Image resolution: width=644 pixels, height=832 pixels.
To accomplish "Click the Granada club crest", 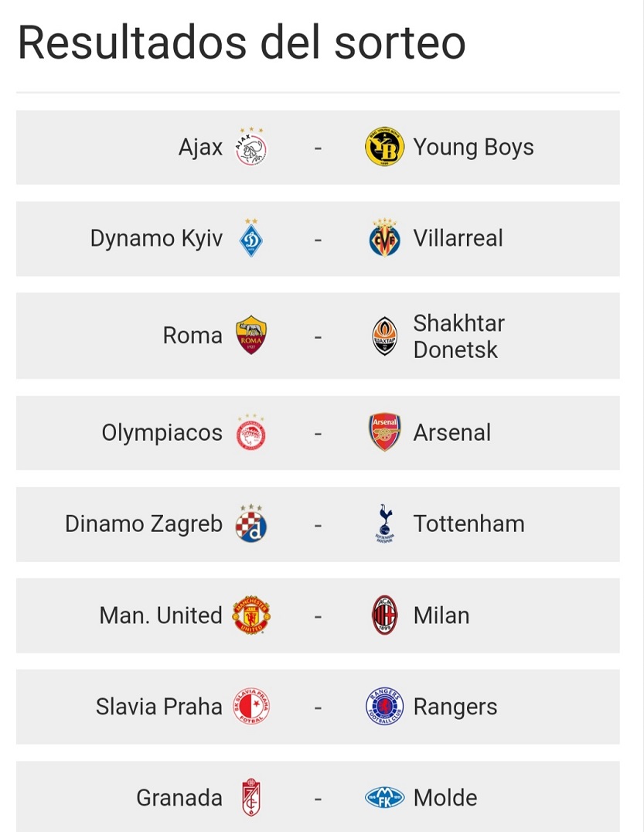I will 251,797.
